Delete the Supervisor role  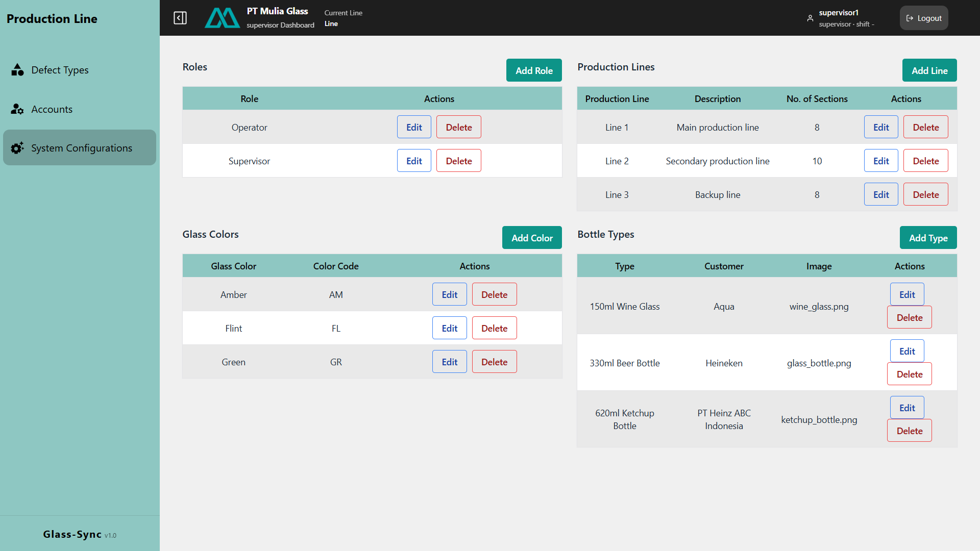tap(458, 161)
